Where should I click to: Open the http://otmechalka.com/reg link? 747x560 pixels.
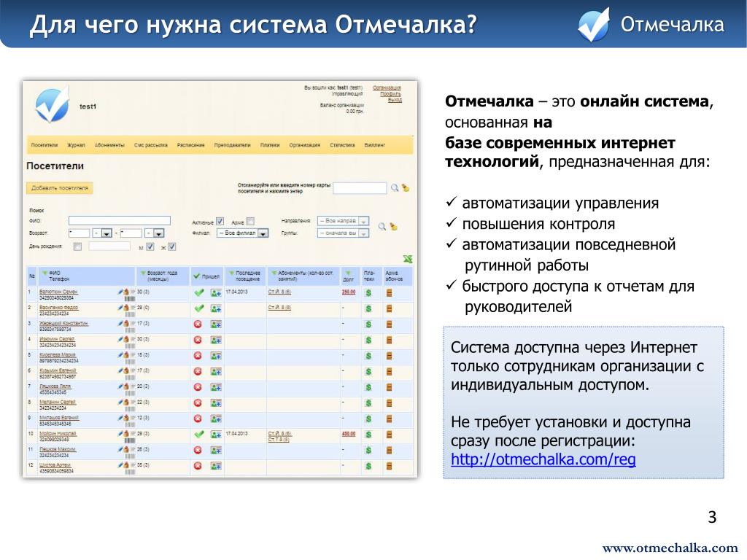[x=543, y=459]
